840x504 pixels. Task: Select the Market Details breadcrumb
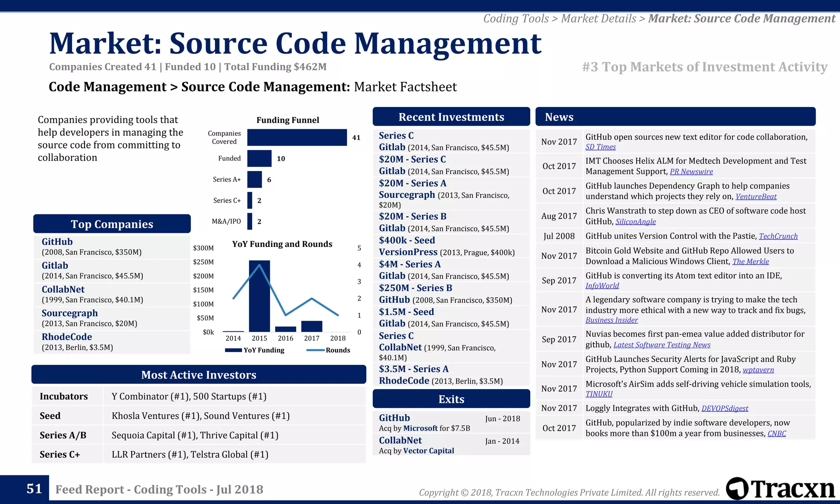(598, 18)
